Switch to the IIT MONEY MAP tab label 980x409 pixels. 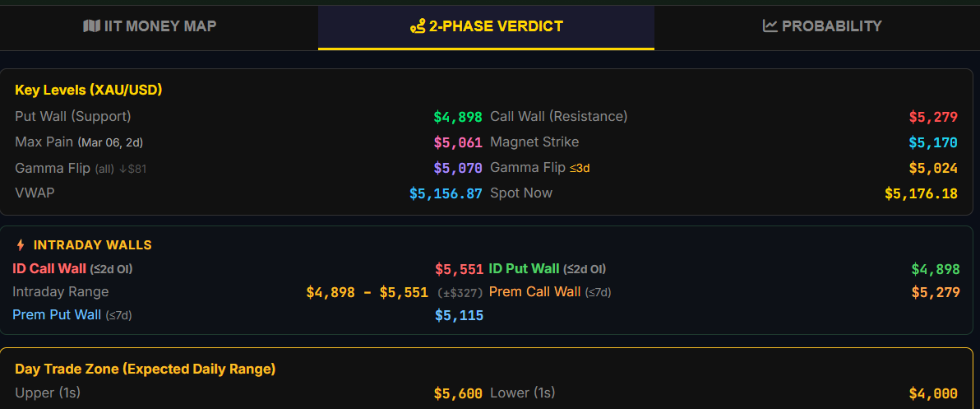[x=160, y=26]
